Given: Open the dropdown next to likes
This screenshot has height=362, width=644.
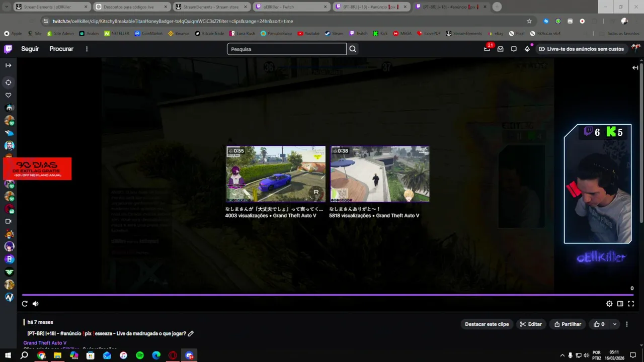Looking at the screenshot, I should (x=614, y=324).
